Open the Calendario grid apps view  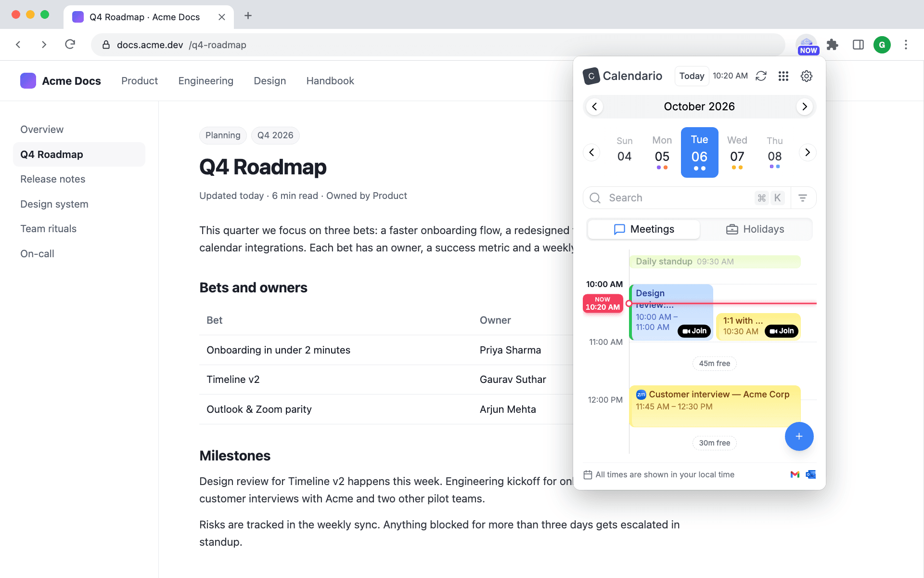[x=783, y=76]
